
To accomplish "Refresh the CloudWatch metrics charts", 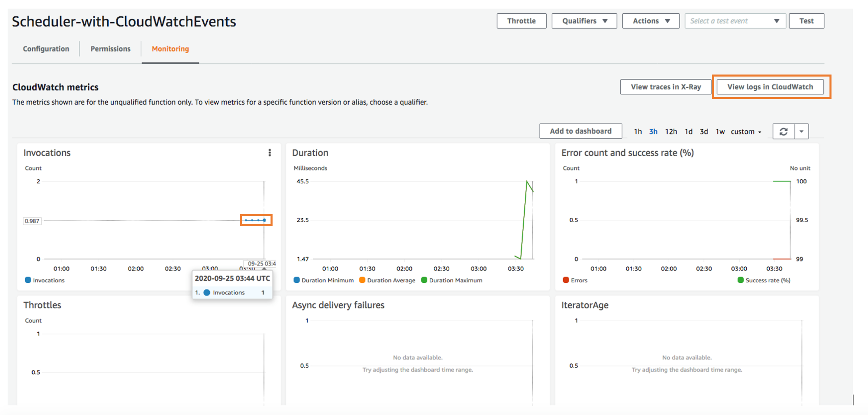I will [x=784, y=131].
